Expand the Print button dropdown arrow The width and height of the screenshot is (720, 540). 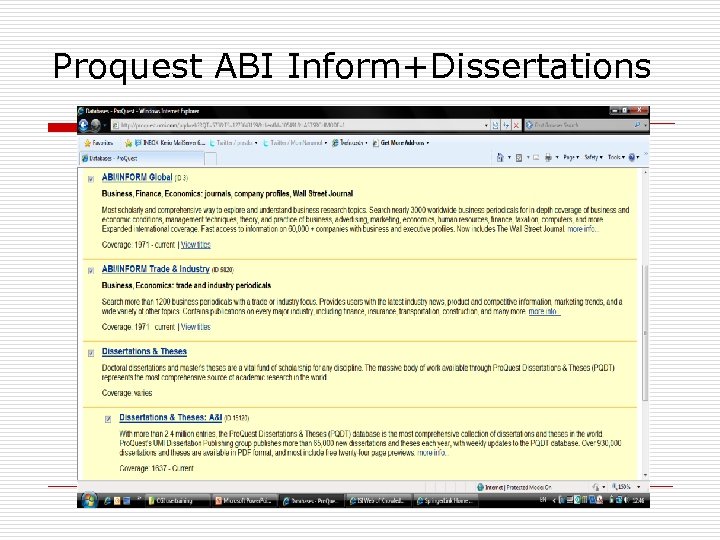click(x=557, y=158)
